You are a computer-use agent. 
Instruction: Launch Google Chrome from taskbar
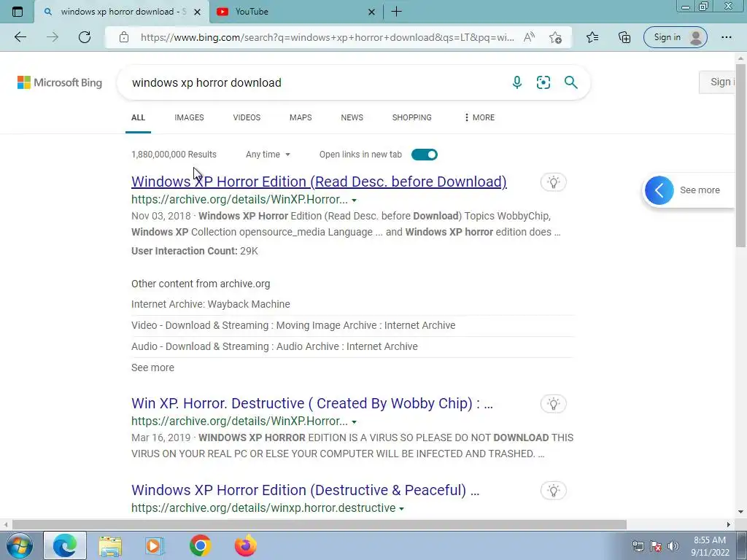coord(200,545)
